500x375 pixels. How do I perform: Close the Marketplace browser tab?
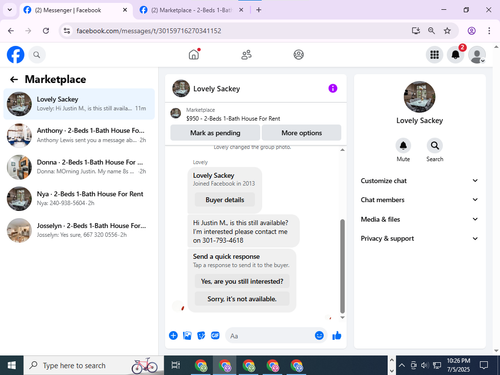point(241,10)
